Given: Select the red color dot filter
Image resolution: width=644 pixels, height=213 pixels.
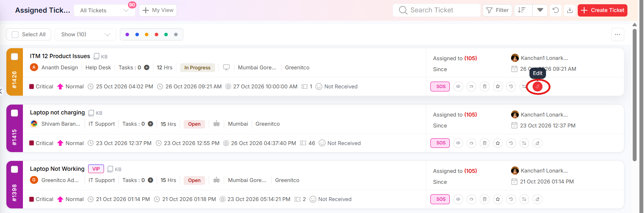Looking at the screenshot, I should click(157, 35).
